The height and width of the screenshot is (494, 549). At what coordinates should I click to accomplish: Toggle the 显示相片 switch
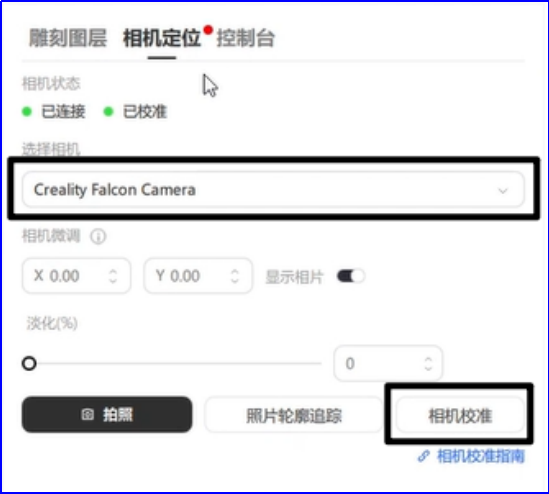tap(351, 276)
